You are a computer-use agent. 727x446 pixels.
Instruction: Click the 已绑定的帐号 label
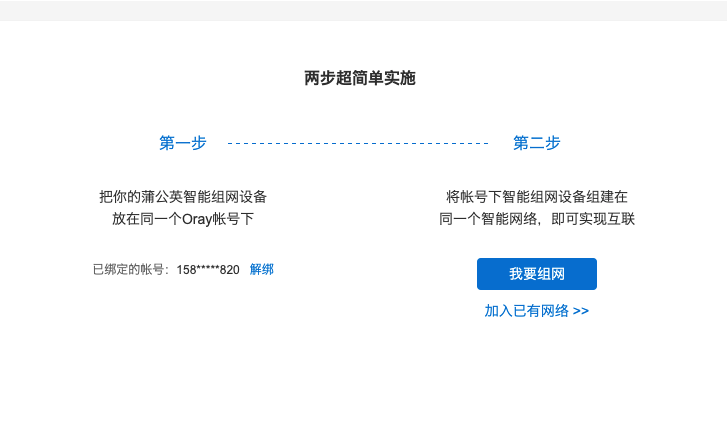(x=129, y=270)
